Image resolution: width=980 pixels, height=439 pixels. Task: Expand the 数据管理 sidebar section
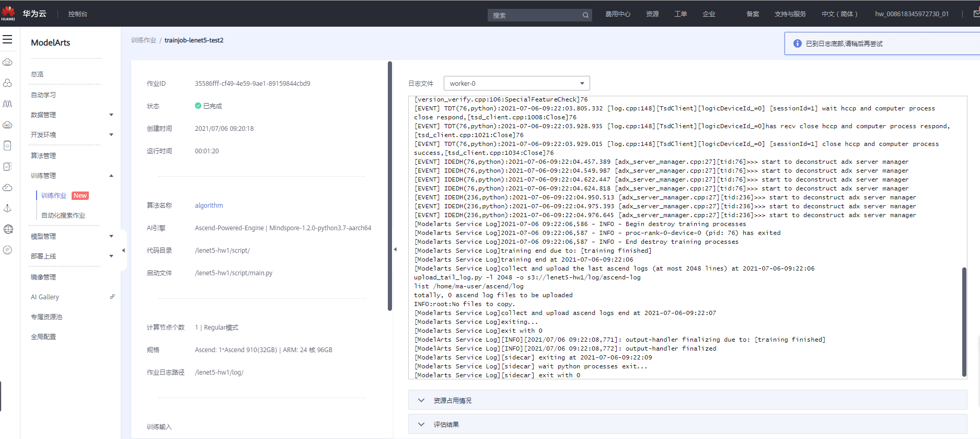pyautogui.click(x=111, y=115)
